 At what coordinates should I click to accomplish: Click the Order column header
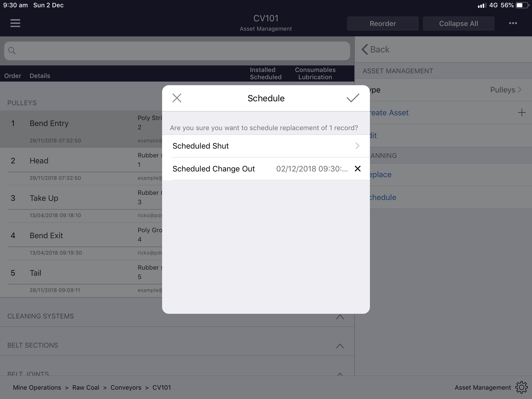[x=12, y=76]
